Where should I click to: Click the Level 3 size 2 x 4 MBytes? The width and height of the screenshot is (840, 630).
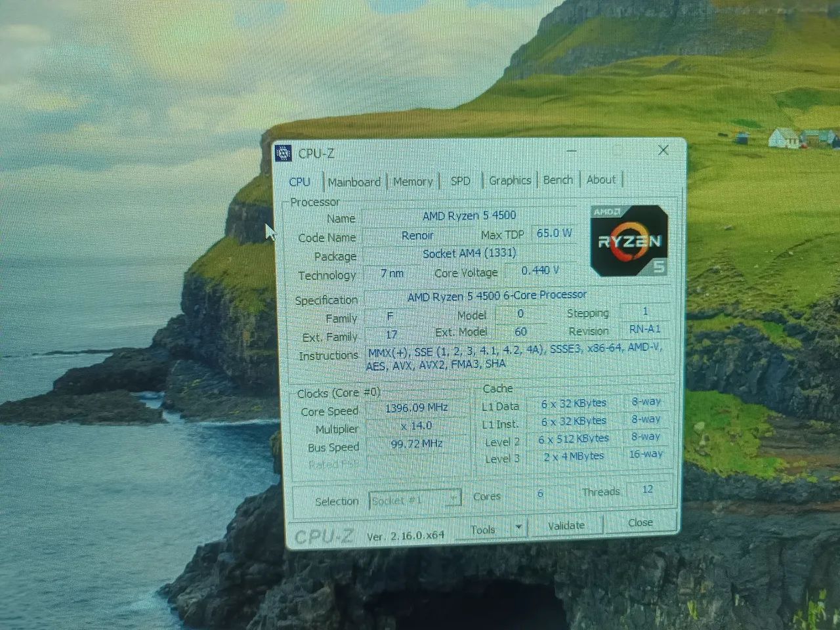[x=574, y=456]
